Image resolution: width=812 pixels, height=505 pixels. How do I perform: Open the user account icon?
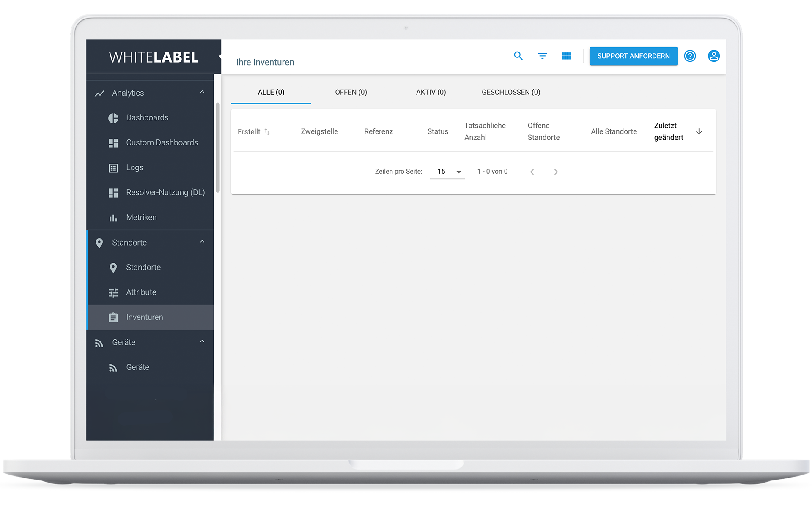click(714, 56)
